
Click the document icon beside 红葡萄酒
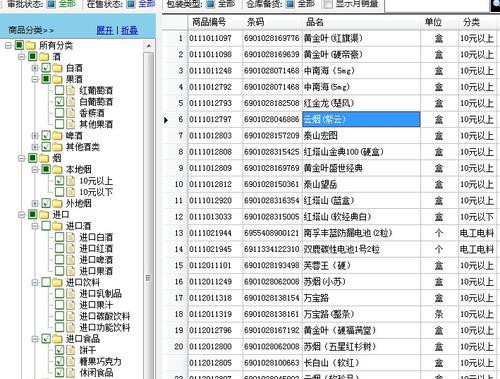pyautogui.click(x=71, y=90)
